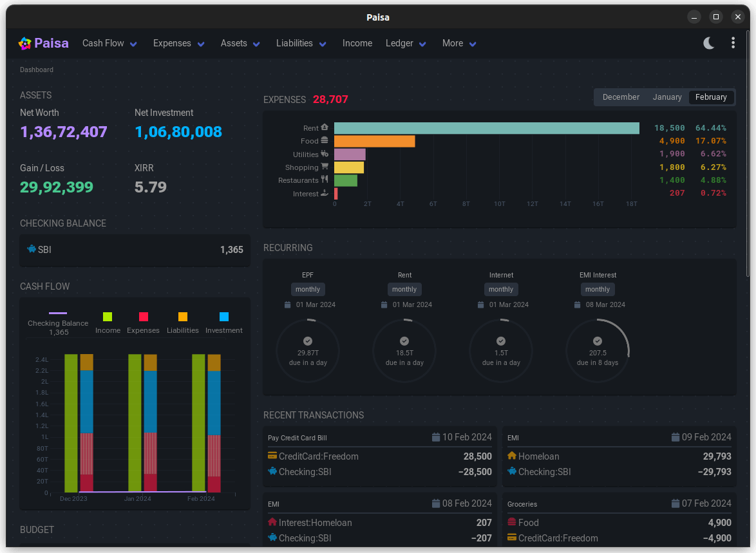Toggle the Rent recurring checkmark circle

404,341
